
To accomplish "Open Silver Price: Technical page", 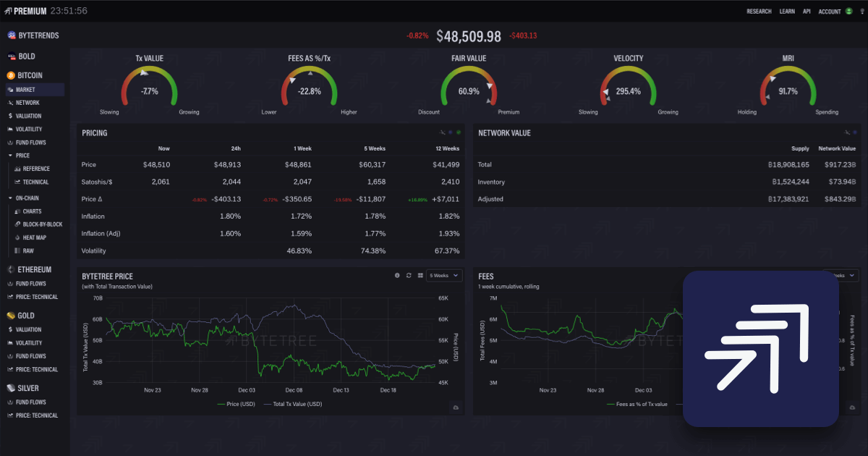I will [37, 415].
